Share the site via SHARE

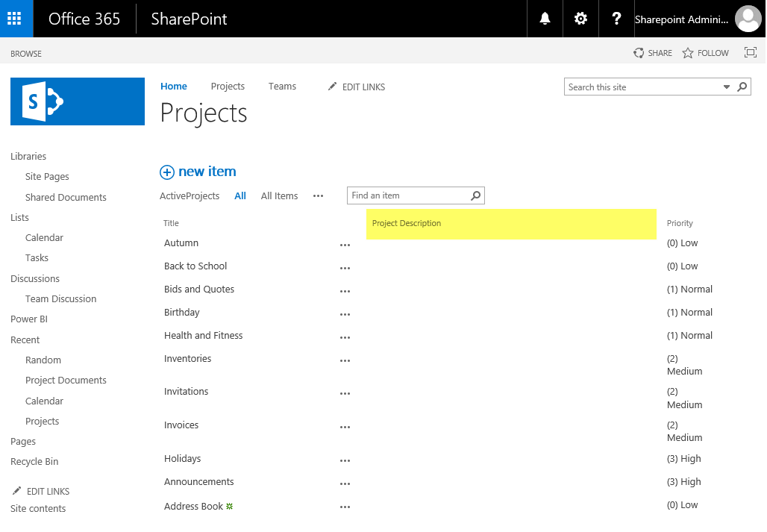tap(652, 53)
